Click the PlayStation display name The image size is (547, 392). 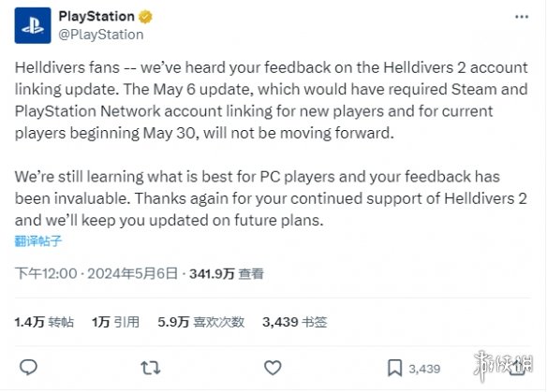point(96,16)
